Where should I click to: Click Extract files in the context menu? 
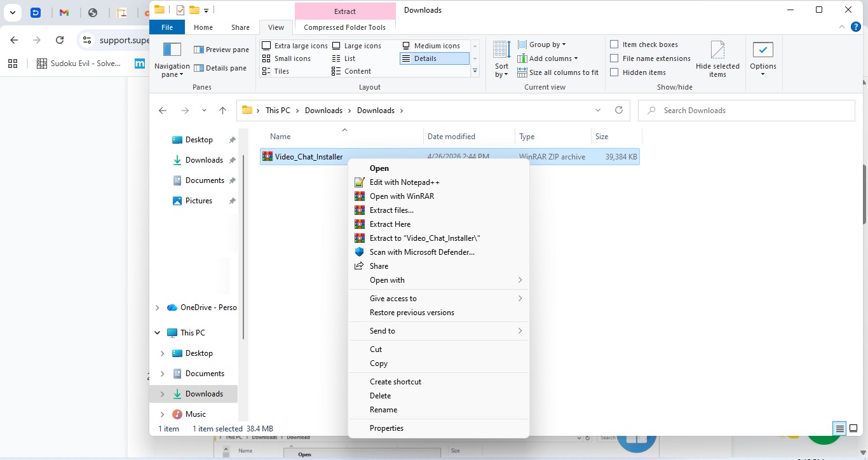pyautogui.click(x=391, y=210)
